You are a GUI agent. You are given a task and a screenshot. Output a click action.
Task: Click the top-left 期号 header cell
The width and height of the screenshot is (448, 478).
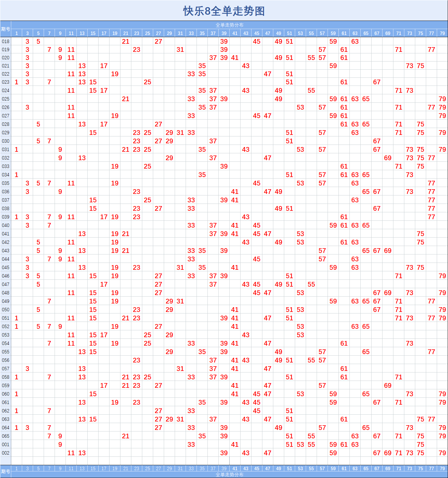(6, 29)
